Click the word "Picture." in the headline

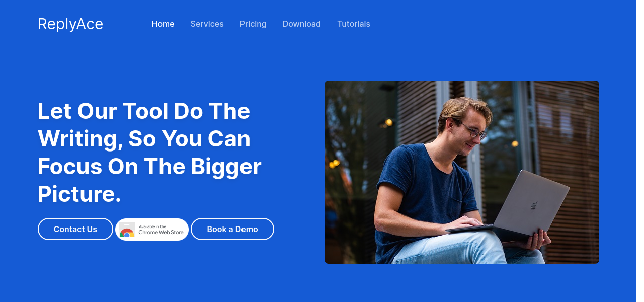coord(79,194)
